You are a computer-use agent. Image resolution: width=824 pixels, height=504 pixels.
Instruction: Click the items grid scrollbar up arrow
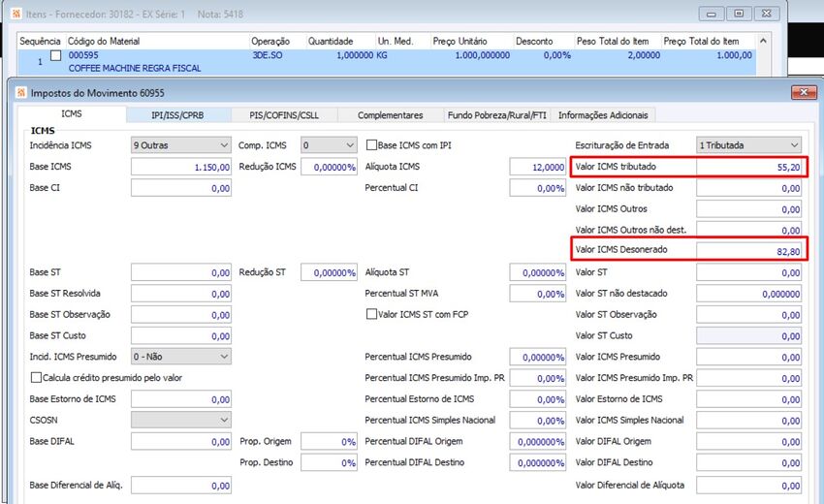coord(763,41)
